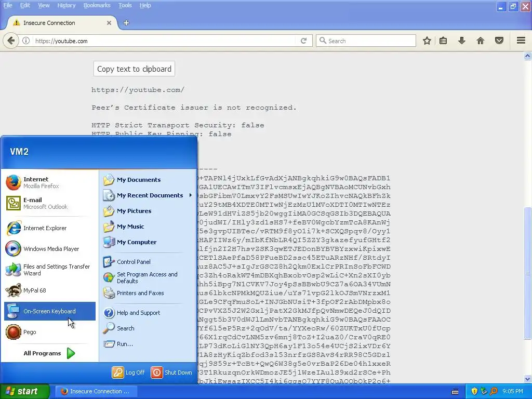532x399 pixels.
Task: Select Insecure Connection taskbar item
Action: (x=96, y=391)
